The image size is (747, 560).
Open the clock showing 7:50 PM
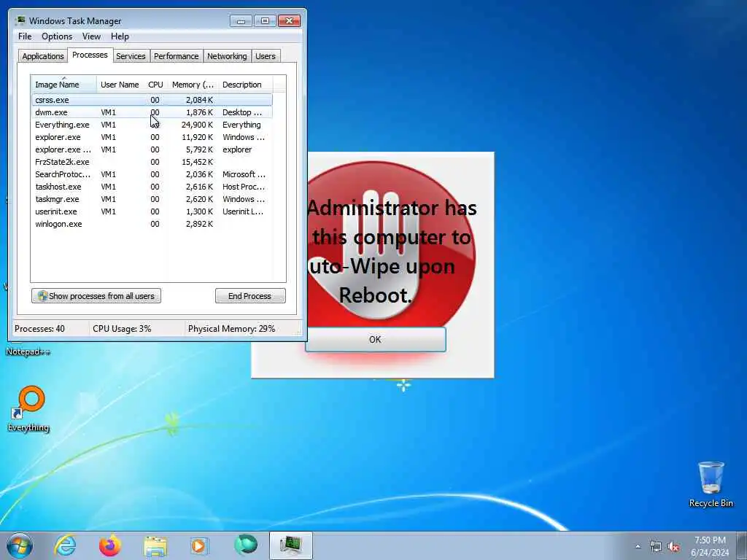pos(710,546)
